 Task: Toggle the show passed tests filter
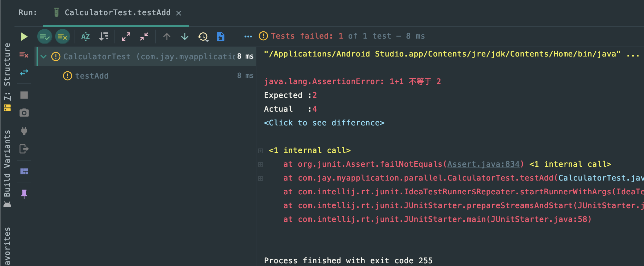[44, 37]
